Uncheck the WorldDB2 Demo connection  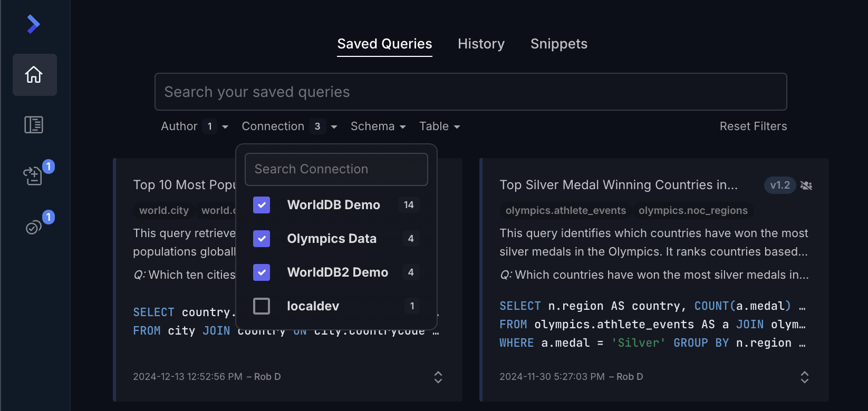pos(262,272)
